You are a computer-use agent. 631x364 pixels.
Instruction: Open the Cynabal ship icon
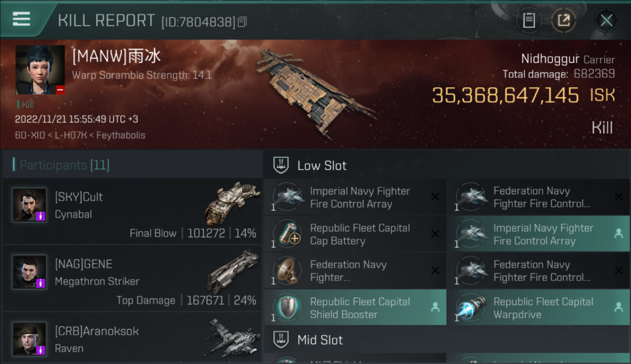point(230,203)
